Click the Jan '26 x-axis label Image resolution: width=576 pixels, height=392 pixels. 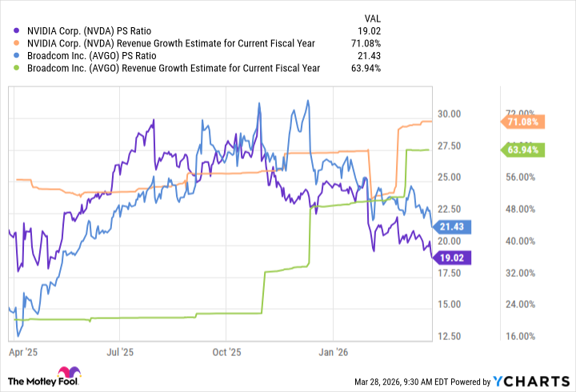334,350
